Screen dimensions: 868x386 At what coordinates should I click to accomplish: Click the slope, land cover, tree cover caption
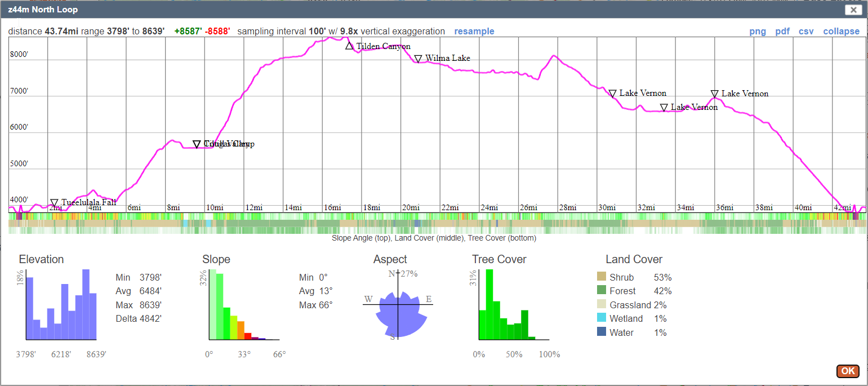coord(434,238)
